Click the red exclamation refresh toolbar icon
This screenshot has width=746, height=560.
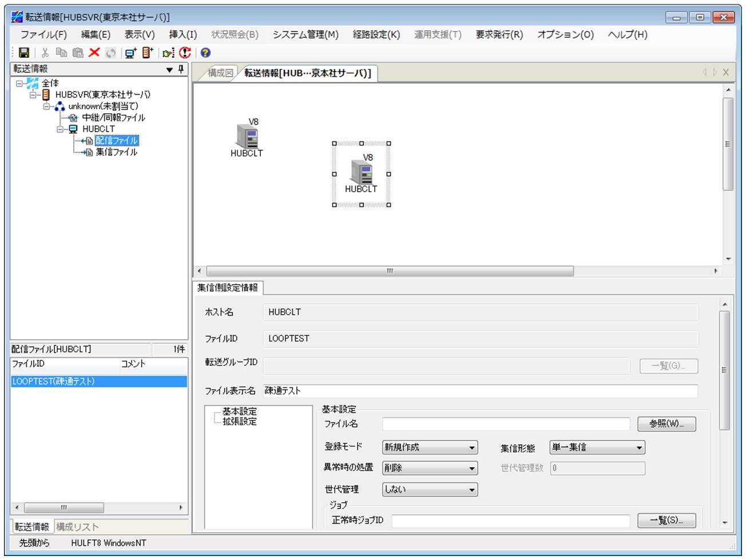click(185, 53)
